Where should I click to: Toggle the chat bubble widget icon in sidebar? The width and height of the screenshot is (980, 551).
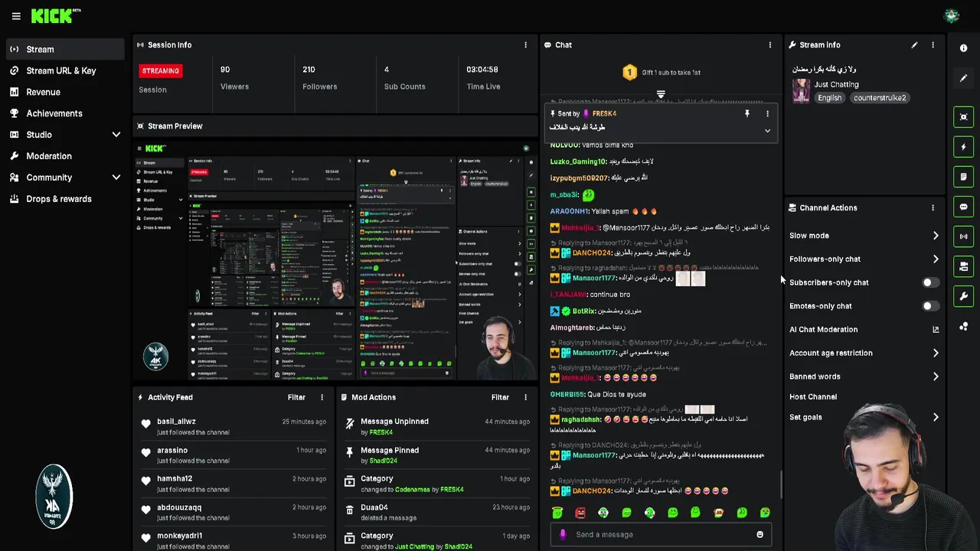click(963, 207)
